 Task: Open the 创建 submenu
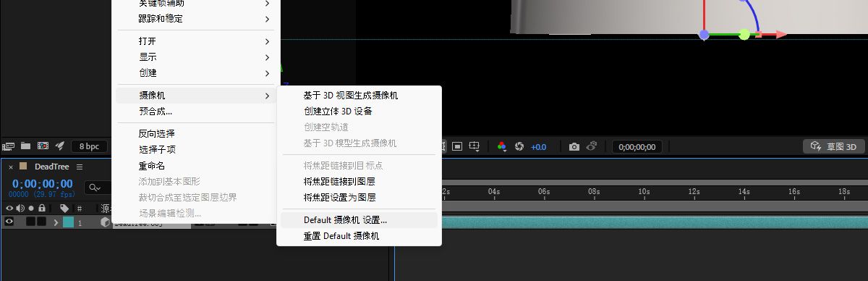click(x=195, y=73)
